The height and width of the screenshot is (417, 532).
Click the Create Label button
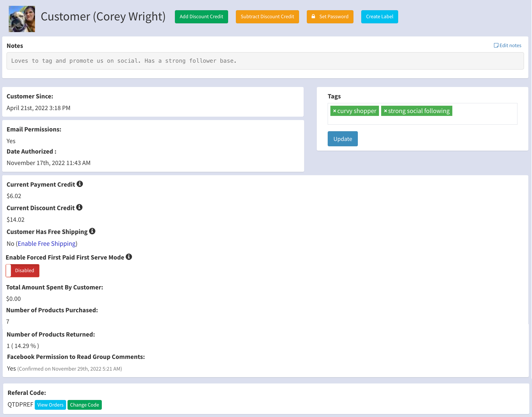tap(379, 17)
